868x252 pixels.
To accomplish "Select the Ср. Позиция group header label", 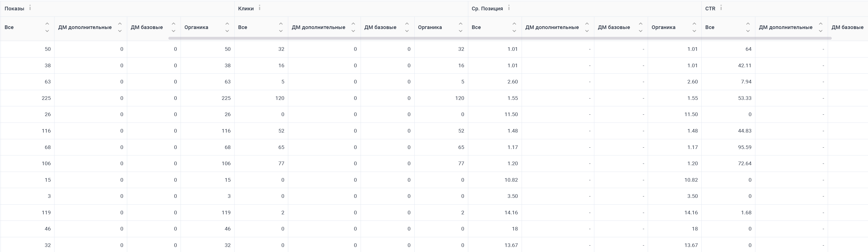I will (x=487, y=9).
